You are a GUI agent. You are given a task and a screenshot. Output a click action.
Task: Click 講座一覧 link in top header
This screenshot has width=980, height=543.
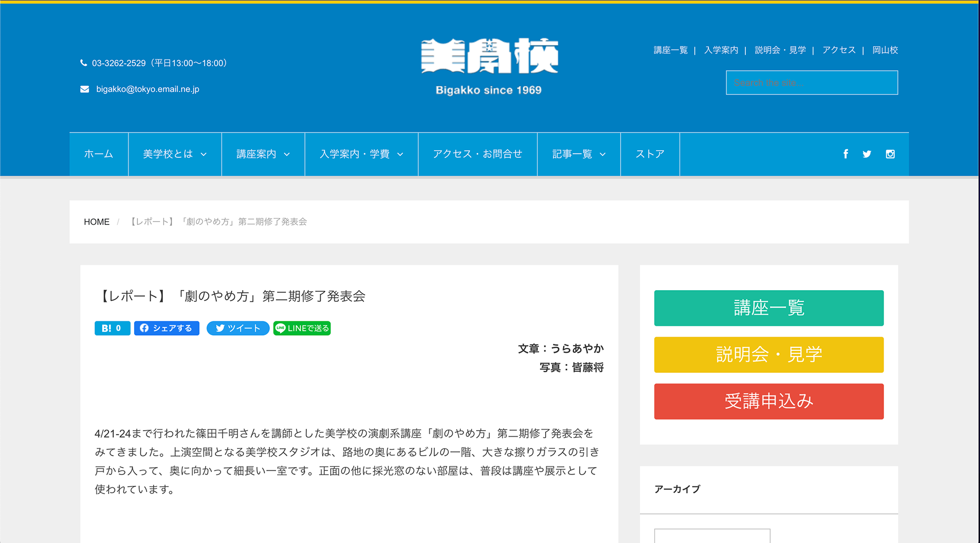[x=671, y=50]
